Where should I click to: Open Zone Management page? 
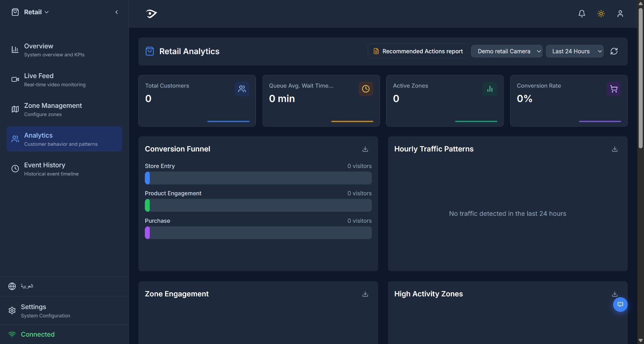tap(64, 109)
